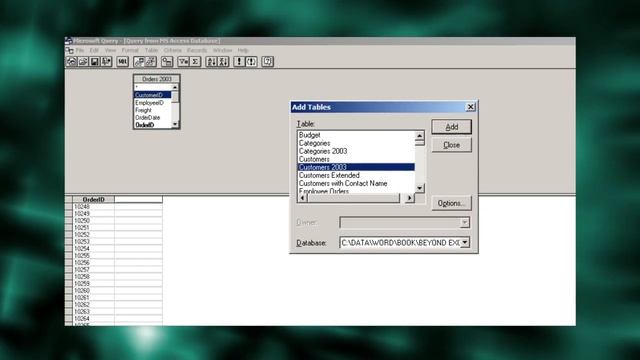The width and height of the screenshot is (640, 360).
Task: Click the Table list scroll down arrow
Action: click(420, 188)
